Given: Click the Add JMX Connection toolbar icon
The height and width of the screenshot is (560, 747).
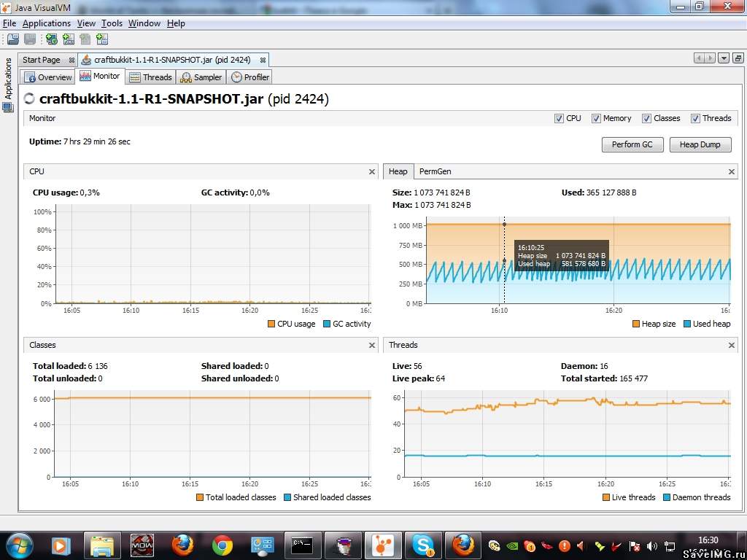Looking at the screenshot, I should pos(68,39).
